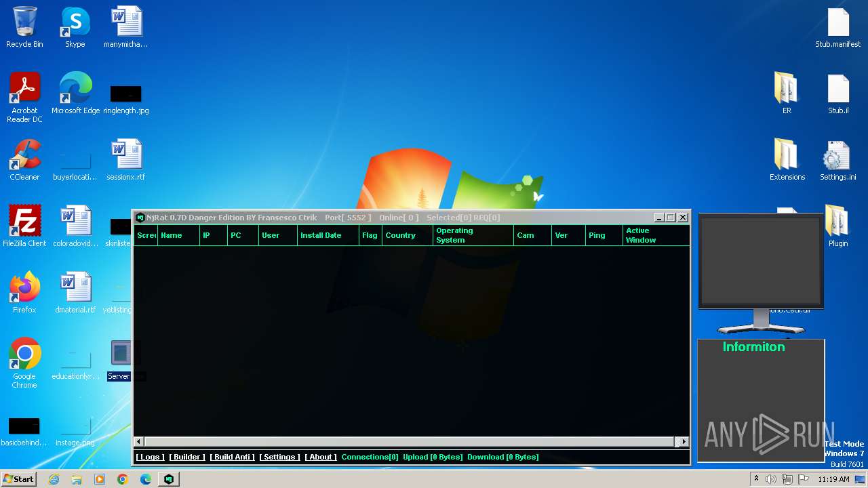Open the manymicha Word document icon
868x488 pixels.
126,27
